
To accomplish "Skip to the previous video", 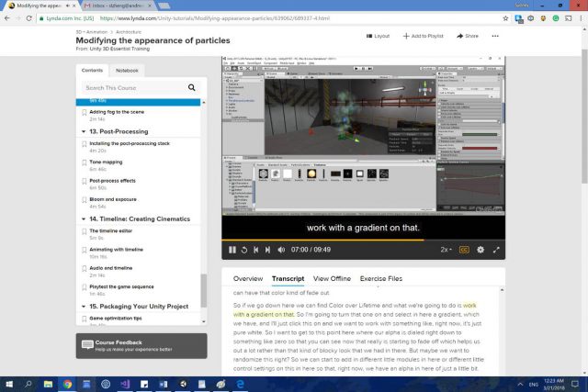I will coord(255,250).
